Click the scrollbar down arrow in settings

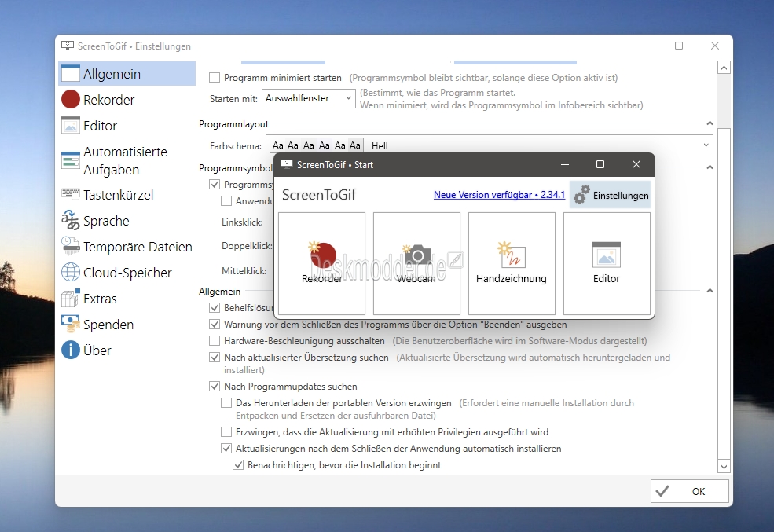click(x=724, y=466)
